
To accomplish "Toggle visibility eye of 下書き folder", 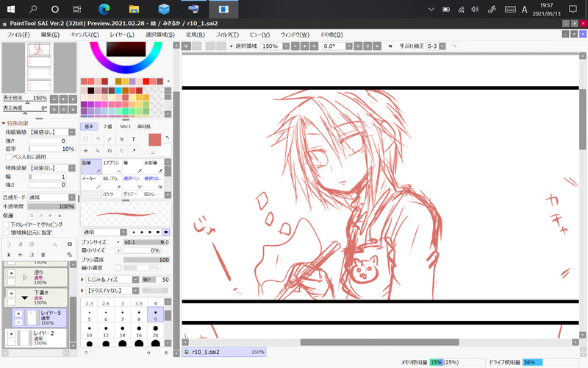I will pyautogui.click(x=12, y=293).
